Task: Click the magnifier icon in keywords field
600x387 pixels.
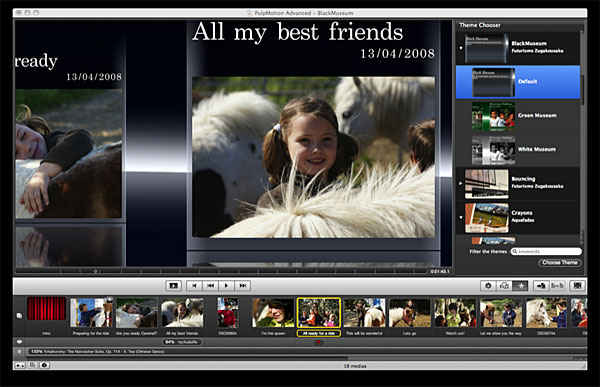Action: coord(515,251)
